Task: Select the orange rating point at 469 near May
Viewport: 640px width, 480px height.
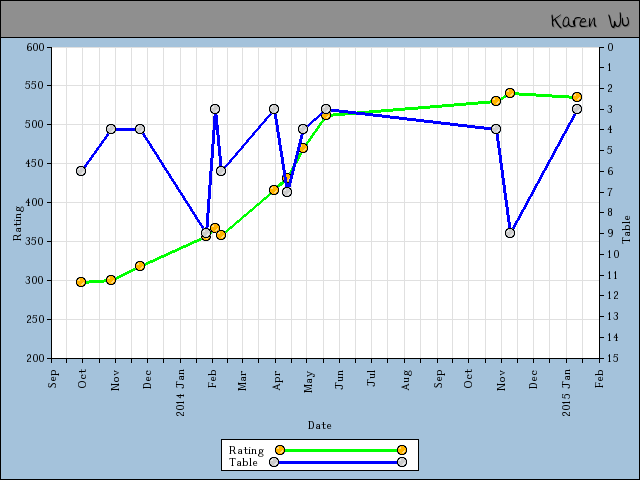Action: coord(303,148)
